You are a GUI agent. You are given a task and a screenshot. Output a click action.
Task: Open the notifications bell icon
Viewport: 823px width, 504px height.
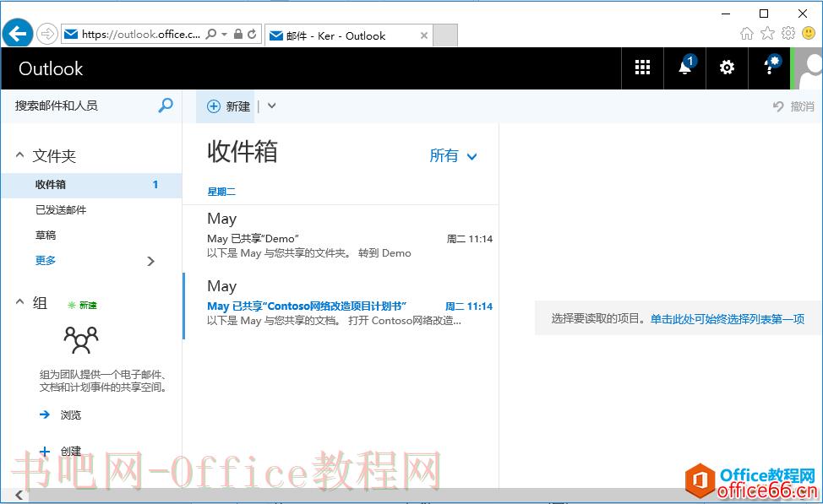(x=685, y=68)
